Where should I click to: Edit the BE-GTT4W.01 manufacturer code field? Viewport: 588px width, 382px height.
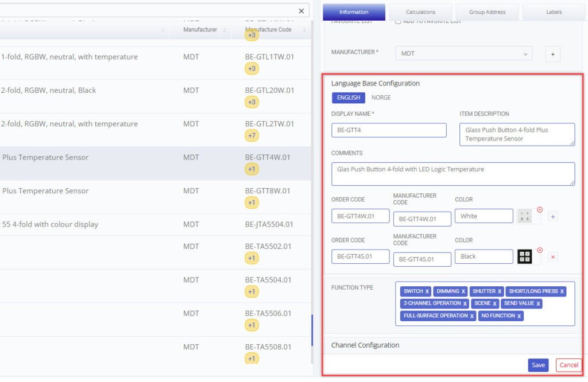[x=422, y=219]
